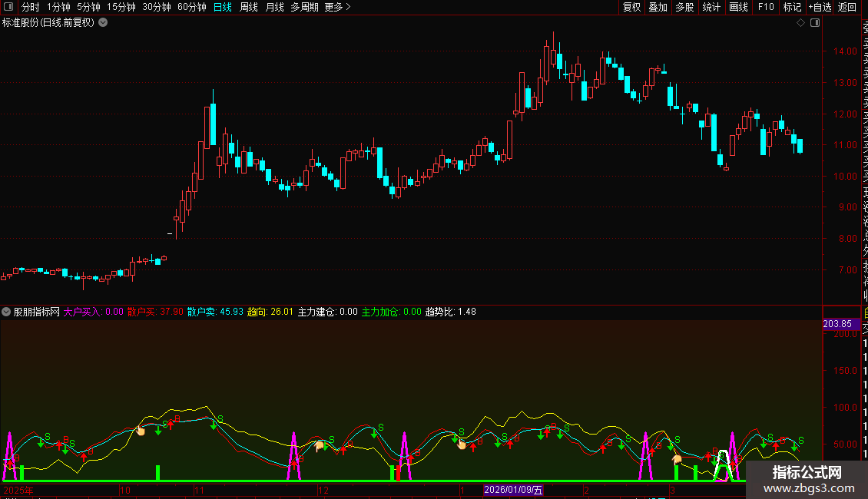The width and height of the screenshot is (868, 499).
Task: Click the 散户卖: 45.93 value
Action: pyautogui.click(x=215, y=312)
